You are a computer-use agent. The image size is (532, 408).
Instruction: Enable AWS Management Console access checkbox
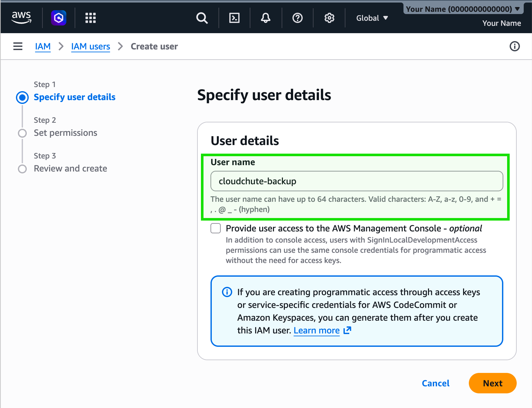(216, 228)
